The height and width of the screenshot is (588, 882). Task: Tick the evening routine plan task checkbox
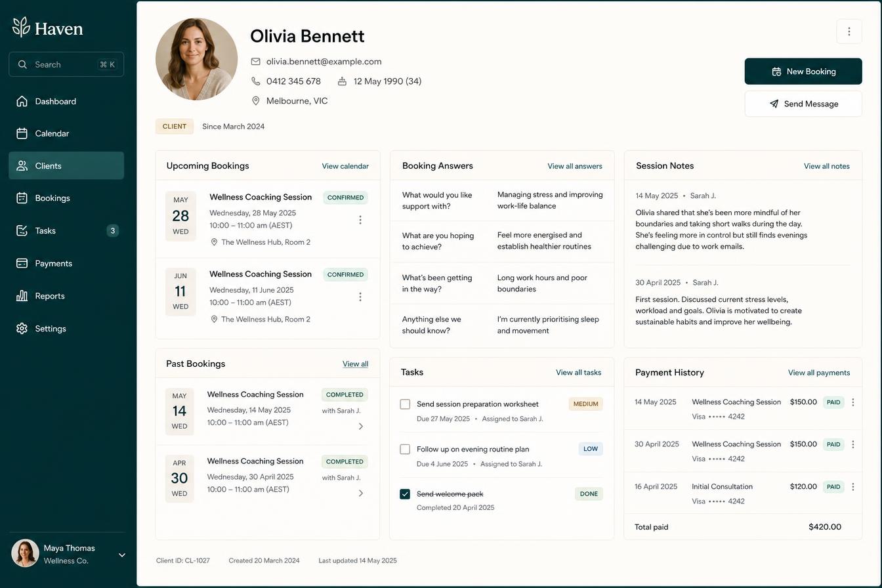tap(405, 449)
